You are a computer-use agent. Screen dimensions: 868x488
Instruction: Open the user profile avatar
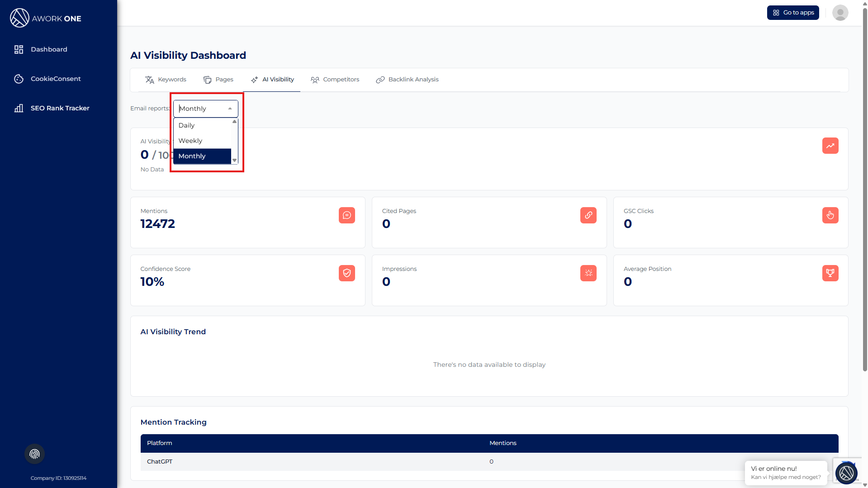click(x=840, y=13)
